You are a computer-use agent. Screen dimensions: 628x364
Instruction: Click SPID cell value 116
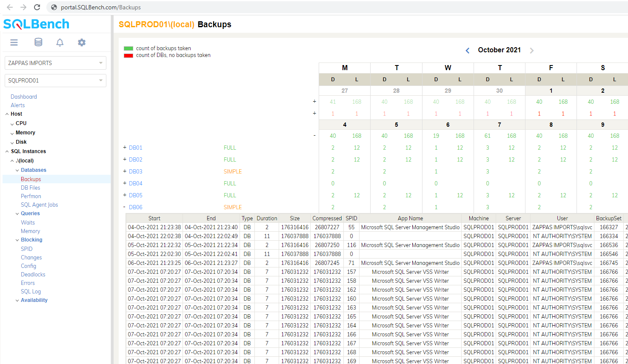pos(351,245)
